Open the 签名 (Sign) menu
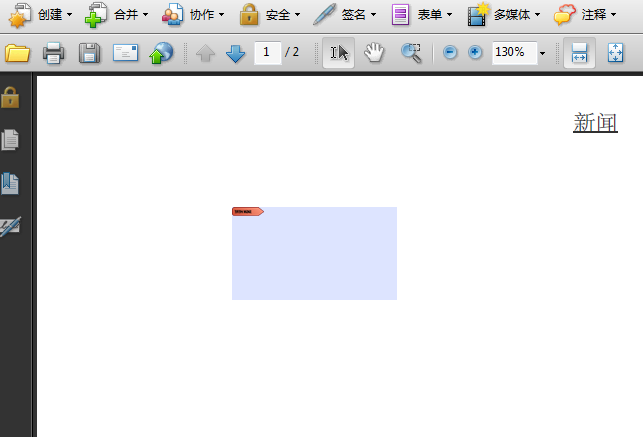643x437 pixels. point(344,15)
